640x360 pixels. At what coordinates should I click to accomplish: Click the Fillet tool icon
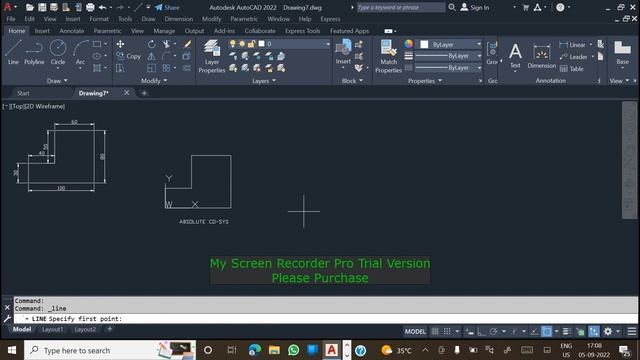[x=166, y=56]
